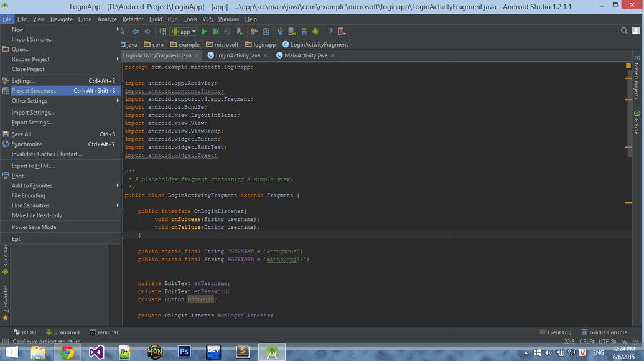Click the ENG input language indicator
Viewport: 644px width, 361px height.
click(x=599, y=352)
